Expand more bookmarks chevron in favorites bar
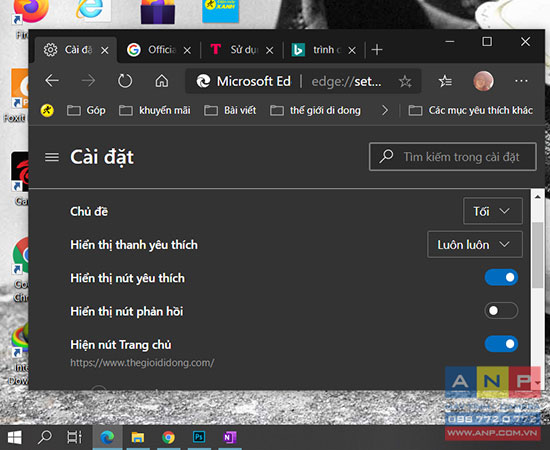 385,110
